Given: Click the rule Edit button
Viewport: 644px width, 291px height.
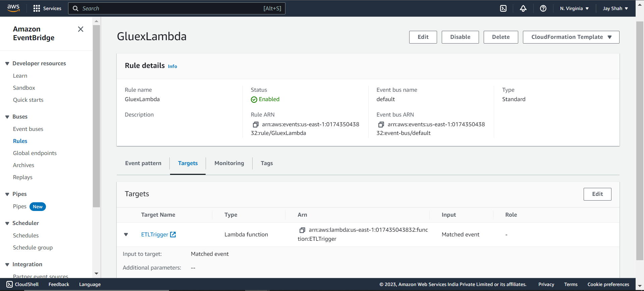Looking at the screenshot, I should tap(423, 37).
